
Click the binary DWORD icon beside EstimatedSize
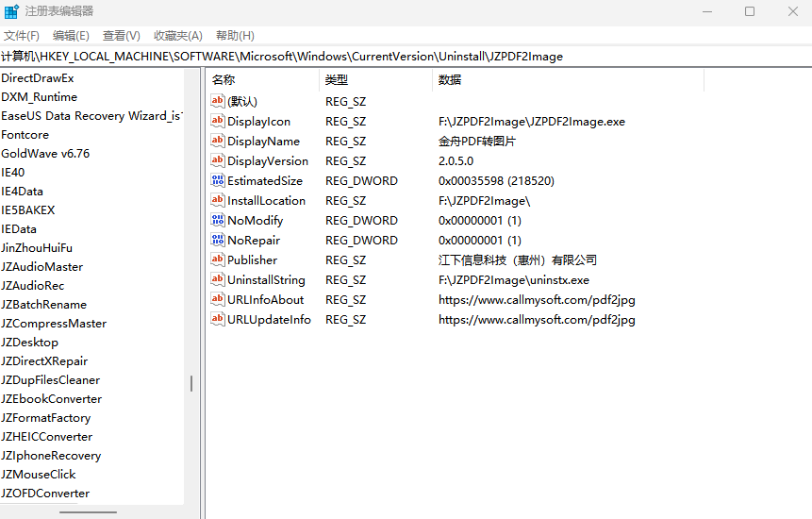coord(218,180)
